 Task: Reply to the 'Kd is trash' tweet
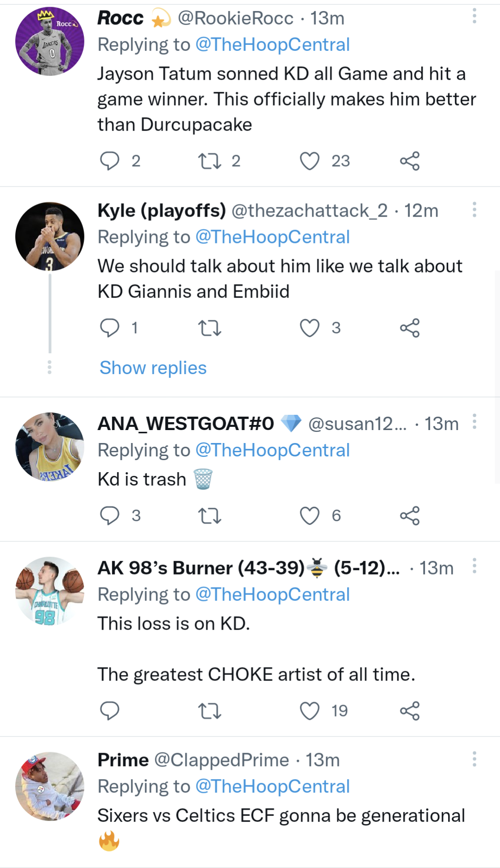tap(110, 516)
